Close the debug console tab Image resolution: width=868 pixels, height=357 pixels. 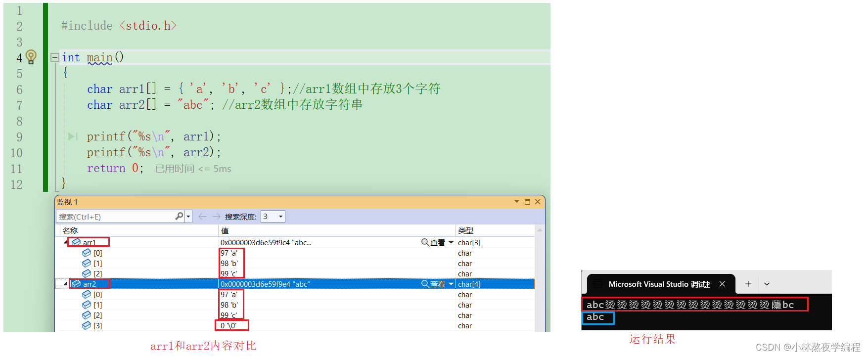[722, 284]
